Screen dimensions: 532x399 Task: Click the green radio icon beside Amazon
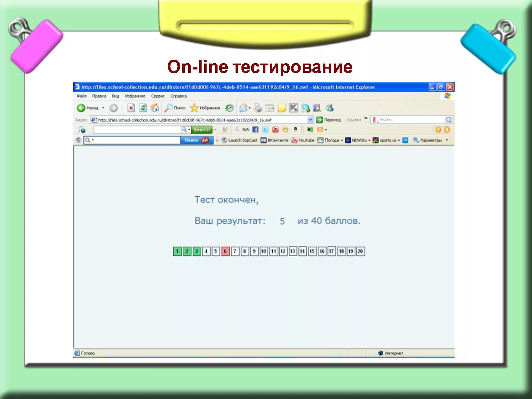310,129
